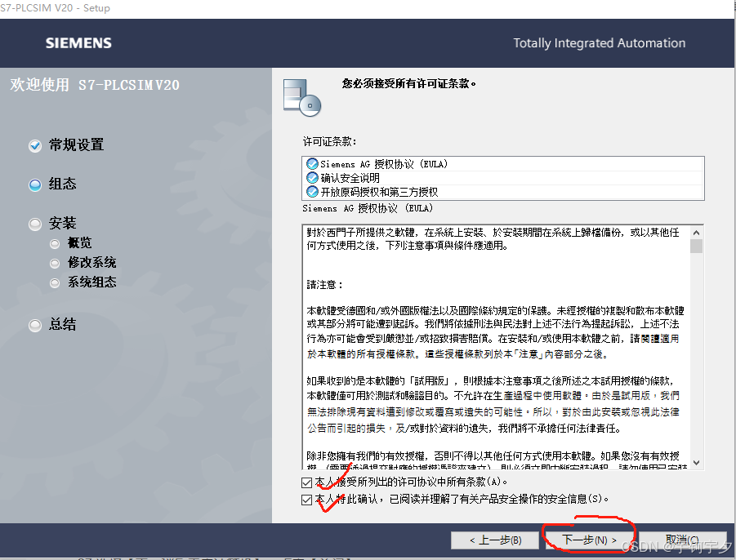Toggle the security information confirmation checkbox
Viewport: 736px width, 560px height.
click(306, 500)
